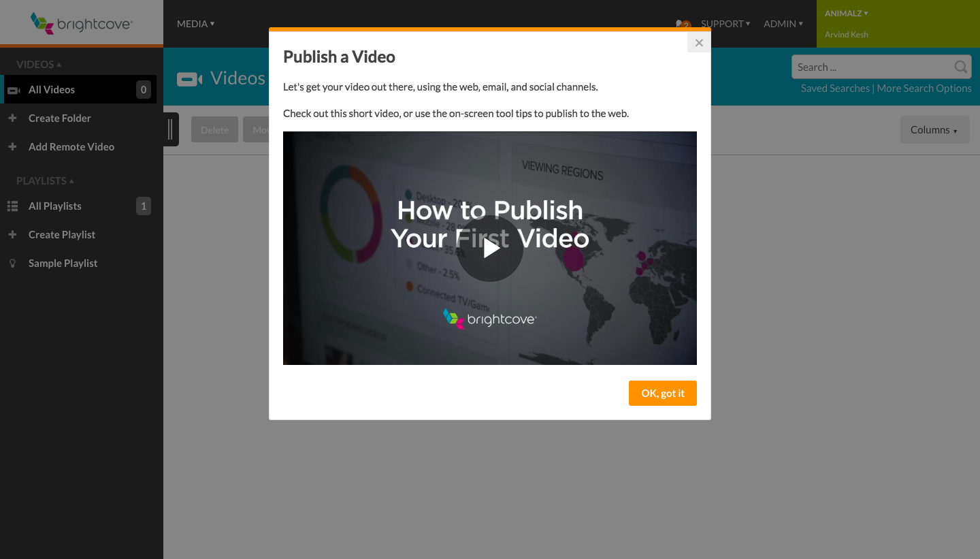Click into the Search input field
Image resolution: width=980 pixels, height=559 pixels.
(872, 67)
